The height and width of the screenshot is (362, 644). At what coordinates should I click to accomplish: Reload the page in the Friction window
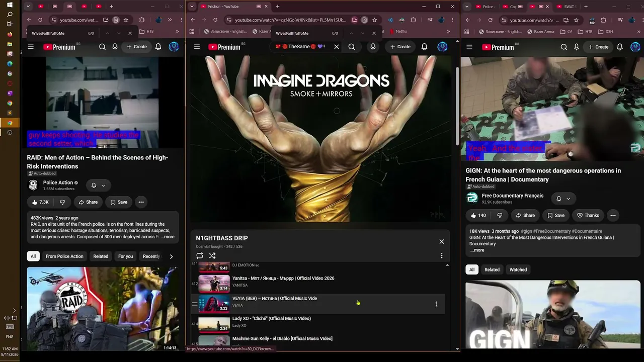[215, 20]
